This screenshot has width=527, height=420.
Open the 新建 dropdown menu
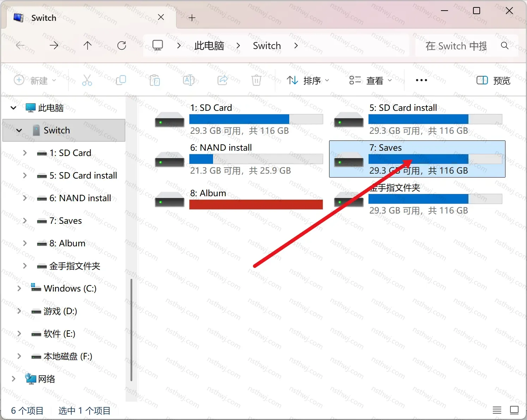[35, 80]
